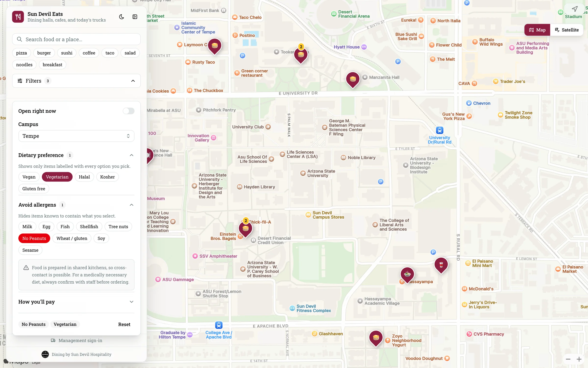
Task: Select the Vegan dietary chip
Action: tap(29, 177)
